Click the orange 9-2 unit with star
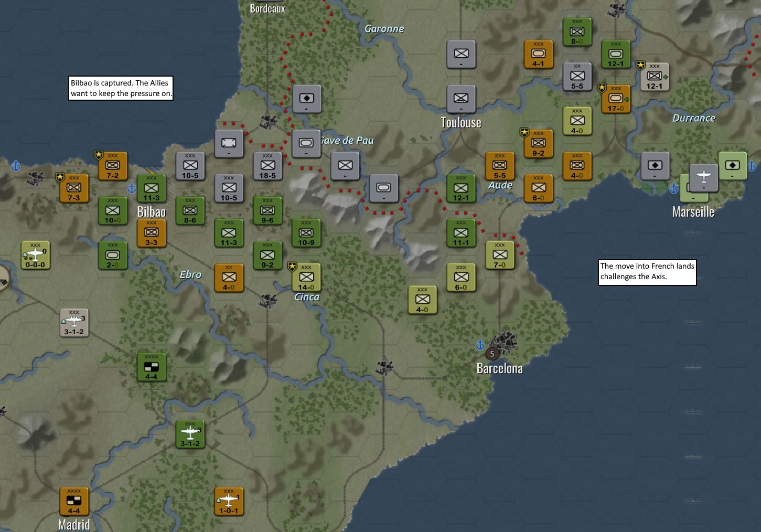The image size is (761, 532). (539, 144)
